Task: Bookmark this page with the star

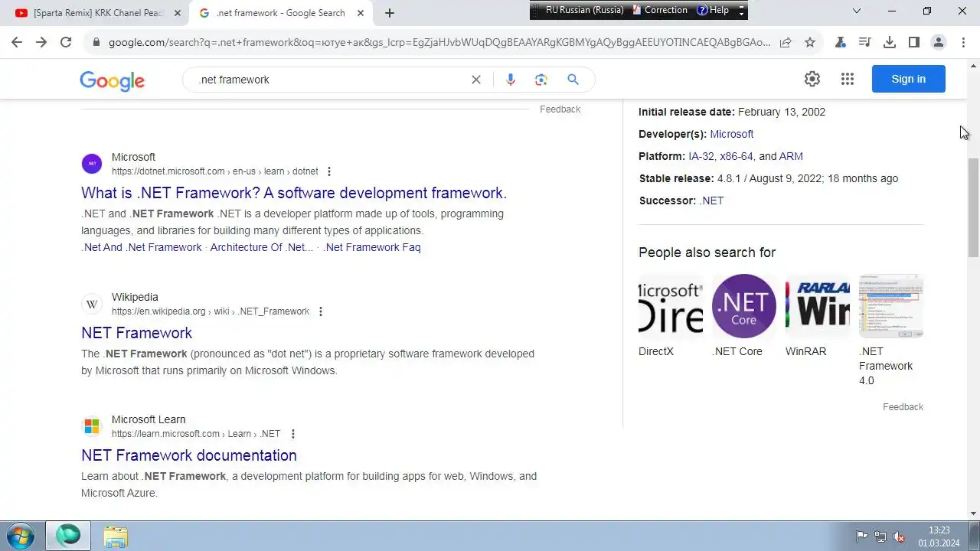Action: click(x=810, y=43)
